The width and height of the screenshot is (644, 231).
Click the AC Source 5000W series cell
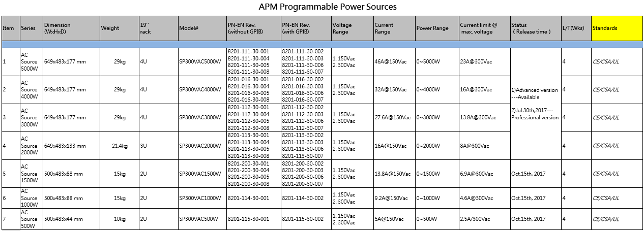pos(31,62)
